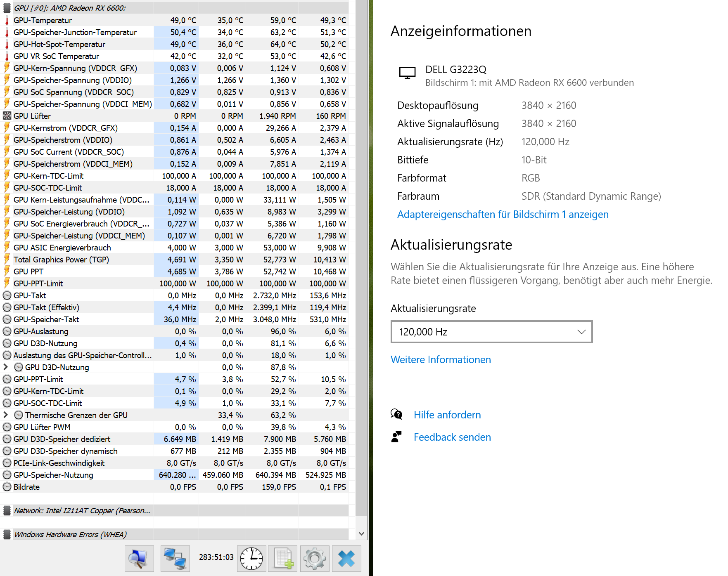Click the DELL G3223Q display name
The width and height of the screenshot is (728, 576).
(x=456, y=69)
